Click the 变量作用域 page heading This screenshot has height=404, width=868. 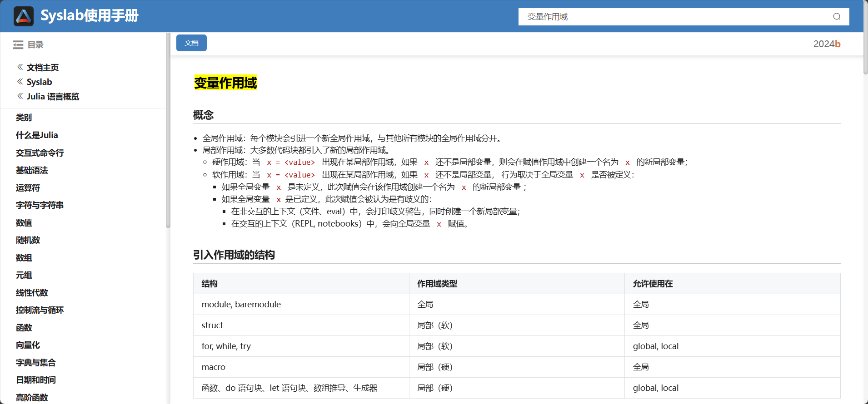pyautogui.click(x=225, y=83)
